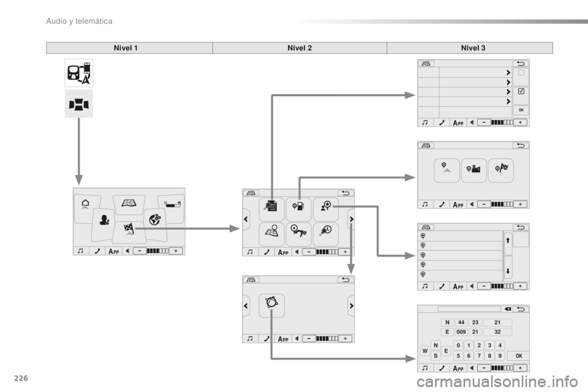Choose POI-in-city buildings icon on three-icon screen

pyautogui.click(x=473, y=169)
